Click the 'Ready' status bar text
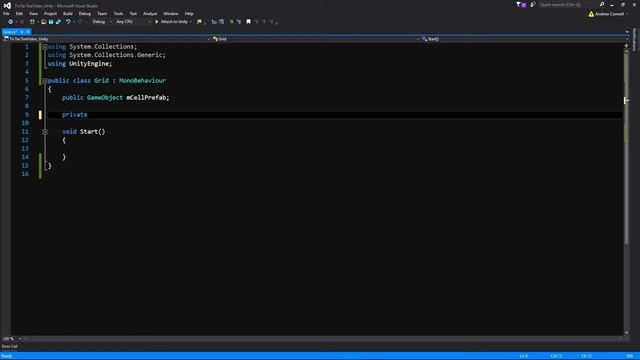The height and width of the screenshot is (360, 640). click(7, 356)
